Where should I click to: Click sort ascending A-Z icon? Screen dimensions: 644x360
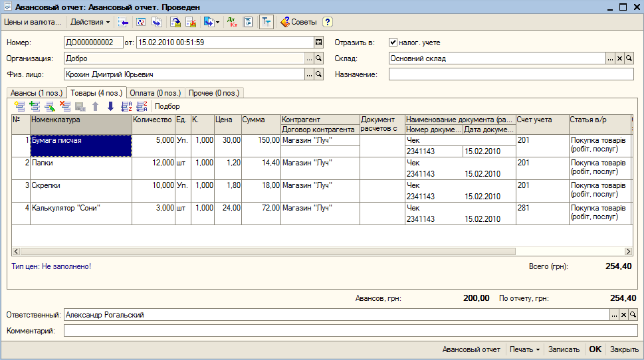coord(126,106)
